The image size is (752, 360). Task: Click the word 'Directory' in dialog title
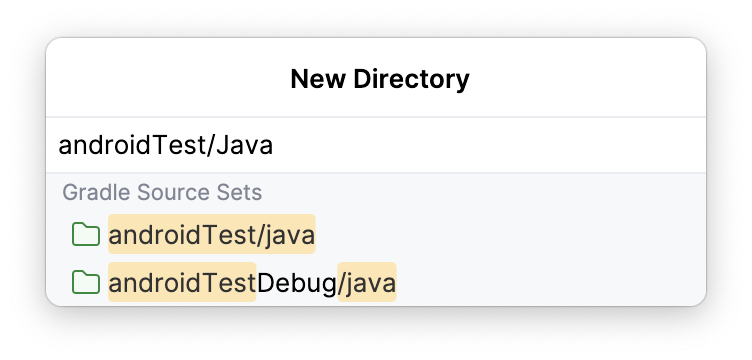(411, 79)
